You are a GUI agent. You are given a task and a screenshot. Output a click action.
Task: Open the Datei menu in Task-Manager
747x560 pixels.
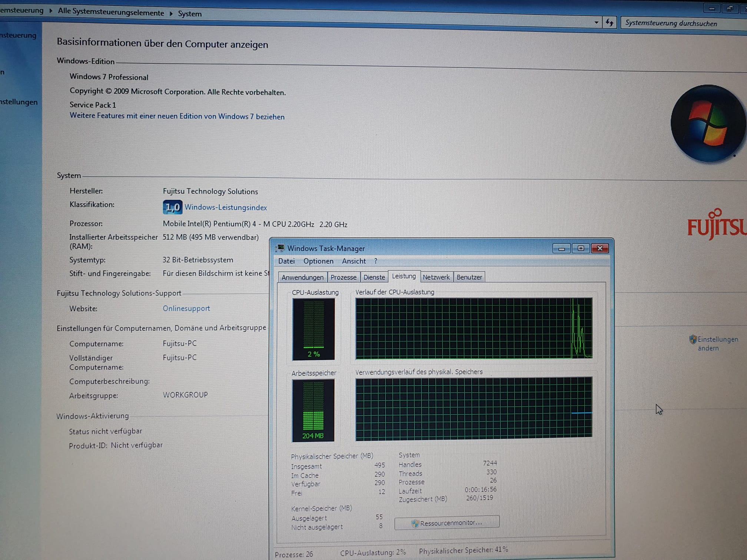[286, 261]
